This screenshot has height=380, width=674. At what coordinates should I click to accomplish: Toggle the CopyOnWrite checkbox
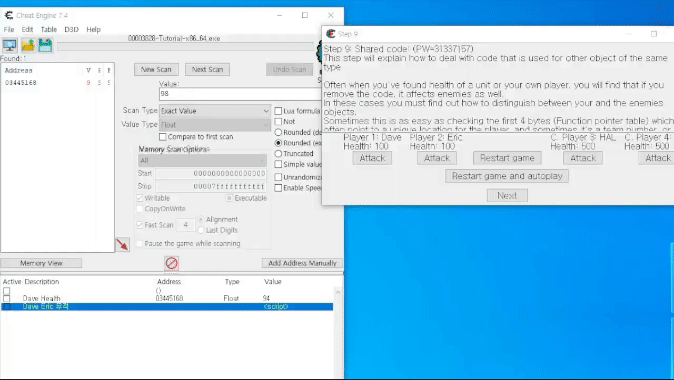[140, 209]
